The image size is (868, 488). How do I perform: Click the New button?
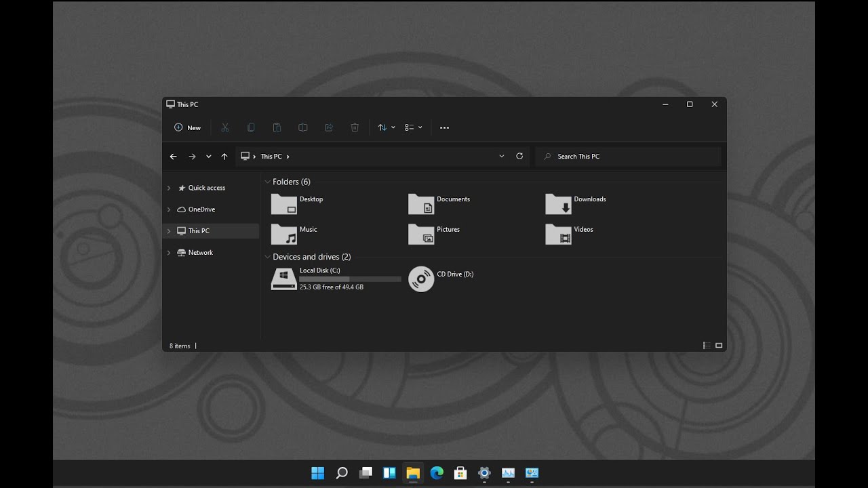point(188,127)
